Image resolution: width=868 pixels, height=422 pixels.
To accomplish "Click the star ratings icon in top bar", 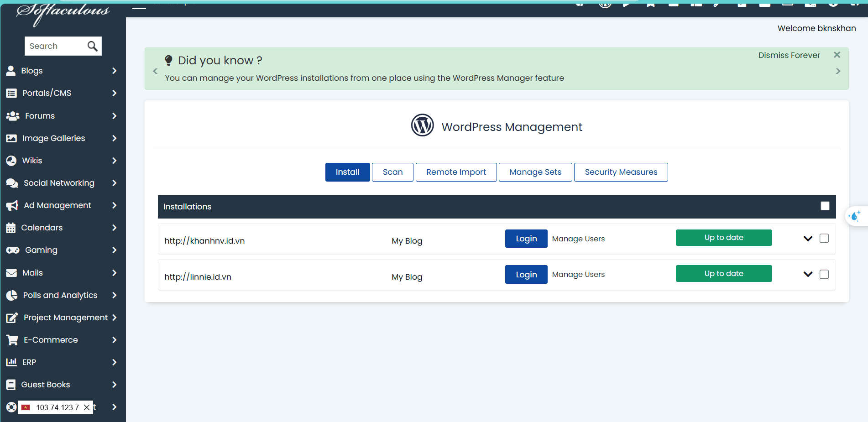I will tap(651, 5).
